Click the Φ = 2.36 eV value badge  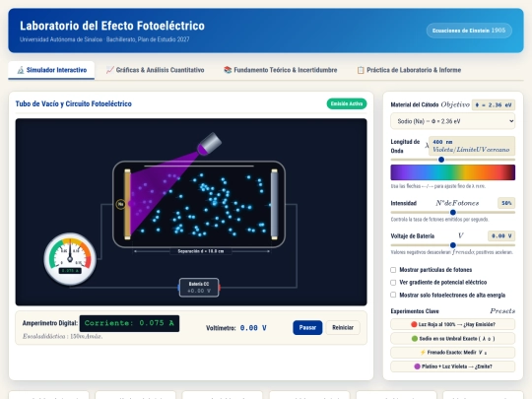[x=494, y=104]
